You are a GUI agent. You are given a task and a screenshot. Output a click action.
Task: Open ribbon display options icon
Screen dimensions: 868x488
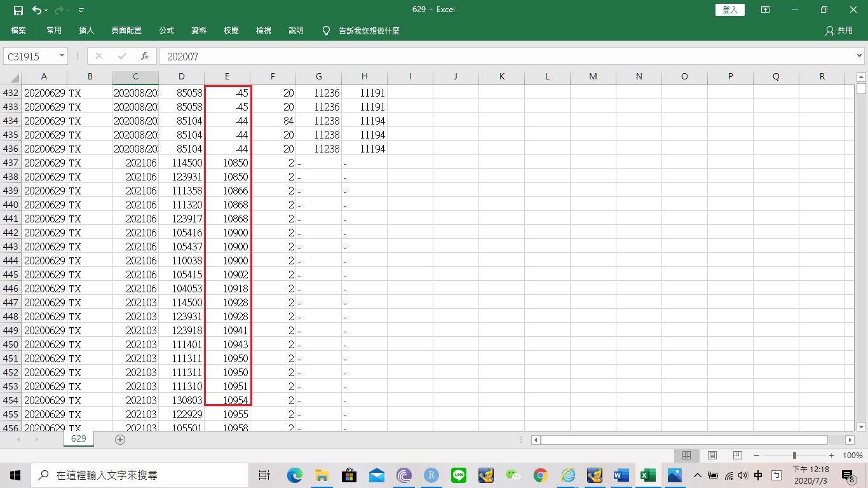(766, 10)
